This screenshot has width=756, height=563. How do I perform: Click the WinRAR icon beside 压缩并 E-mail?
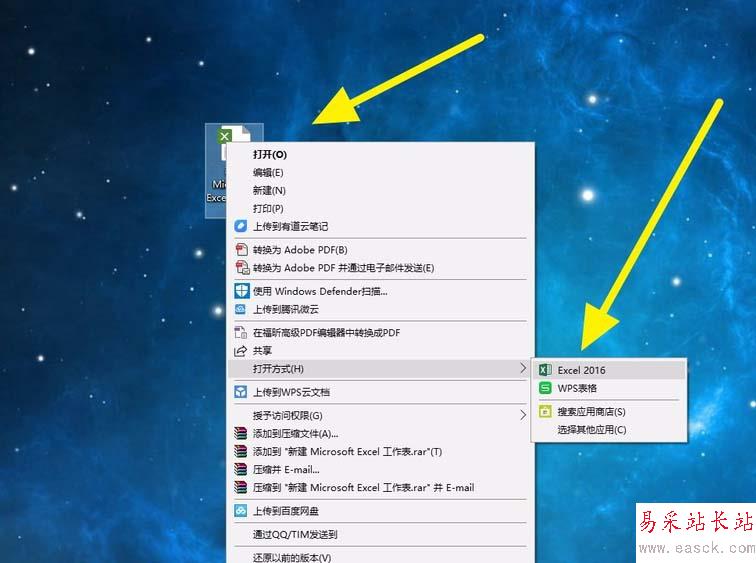(241, 469)
